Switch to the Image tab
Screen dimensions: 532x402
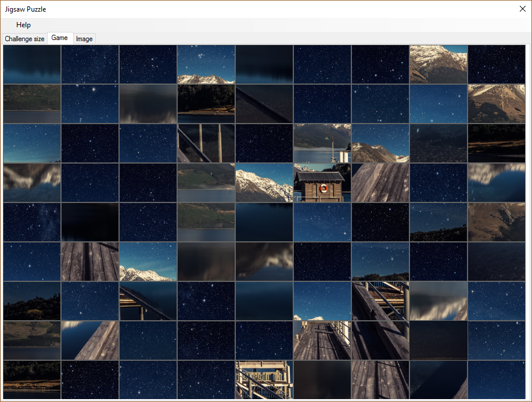pos(84,39)
